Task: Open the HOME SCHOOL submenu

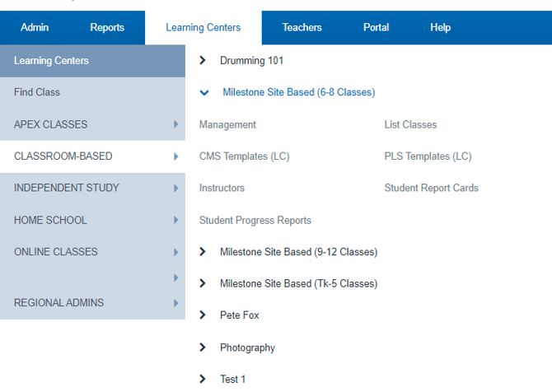Action: [x=50, y=220]
